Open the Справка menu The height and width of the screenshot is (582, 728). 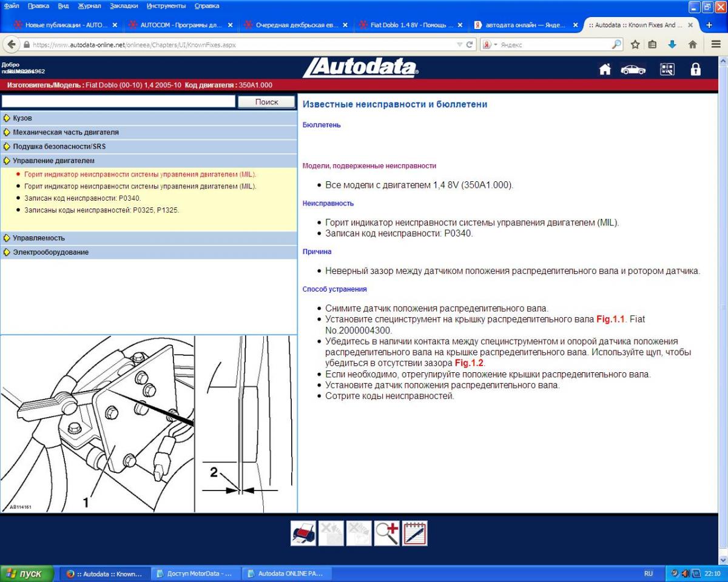(x=207, y=6)
